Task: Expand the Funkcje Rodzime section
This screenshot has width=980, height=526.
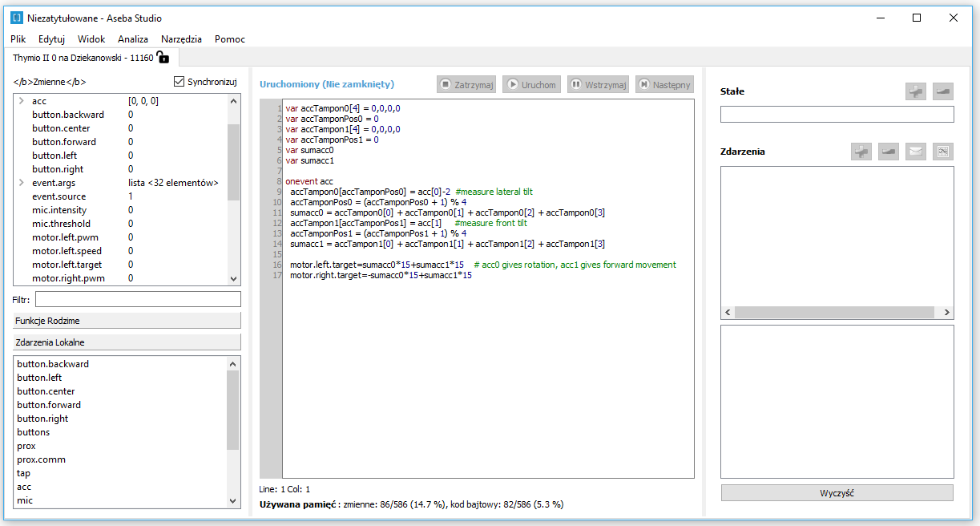Action: click(127, 321)
